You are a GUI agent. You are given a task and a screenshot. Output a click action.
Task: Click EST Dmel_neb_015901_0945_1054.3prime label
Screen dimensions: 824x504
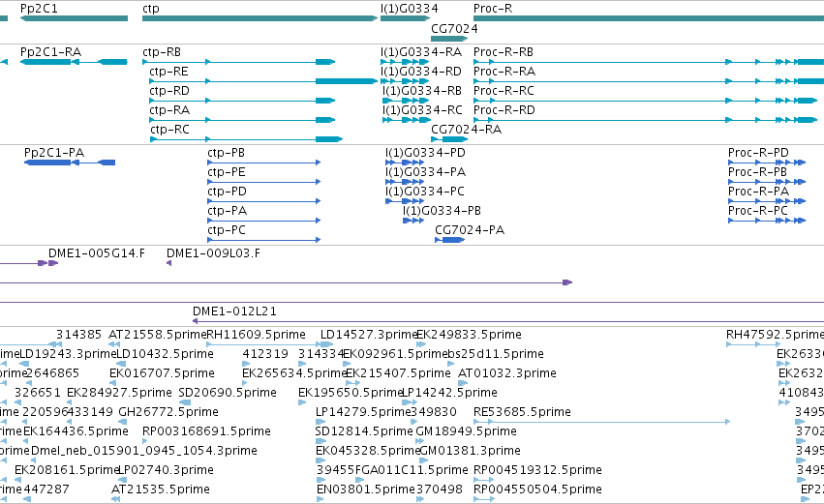(x=144, y=452)
